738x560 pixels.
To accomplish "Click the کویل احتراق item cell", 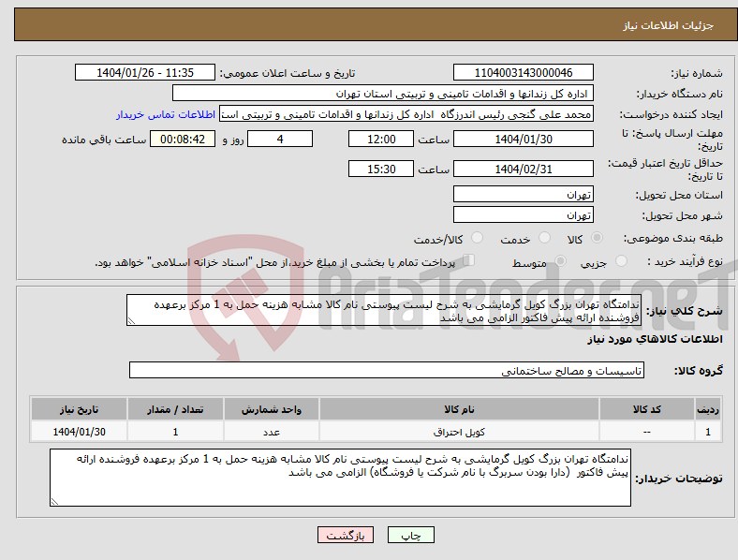I will click(459, 432).
